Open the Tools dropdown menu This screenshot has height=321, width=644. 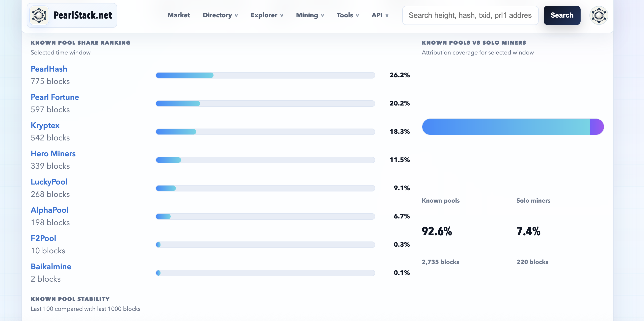click(348, 15)
